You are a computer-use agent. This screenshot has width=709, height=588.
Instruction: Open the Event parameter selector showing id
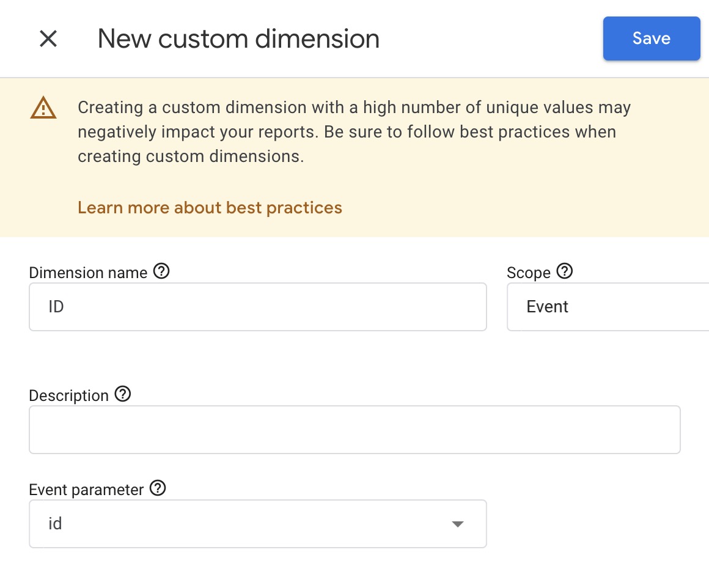pos(257,524)
